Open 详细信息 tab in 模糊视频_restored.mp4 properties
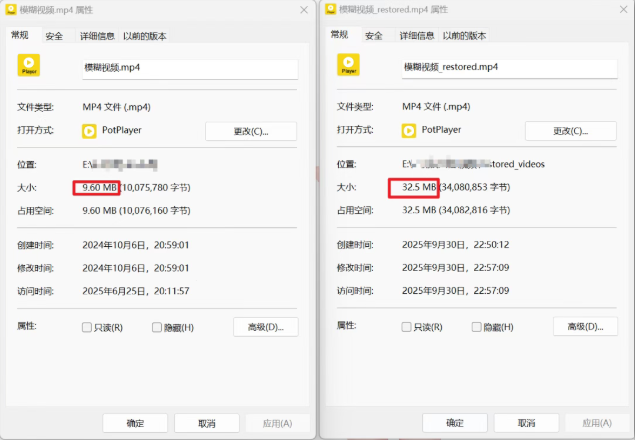635x440 pixels. [416, 36]
